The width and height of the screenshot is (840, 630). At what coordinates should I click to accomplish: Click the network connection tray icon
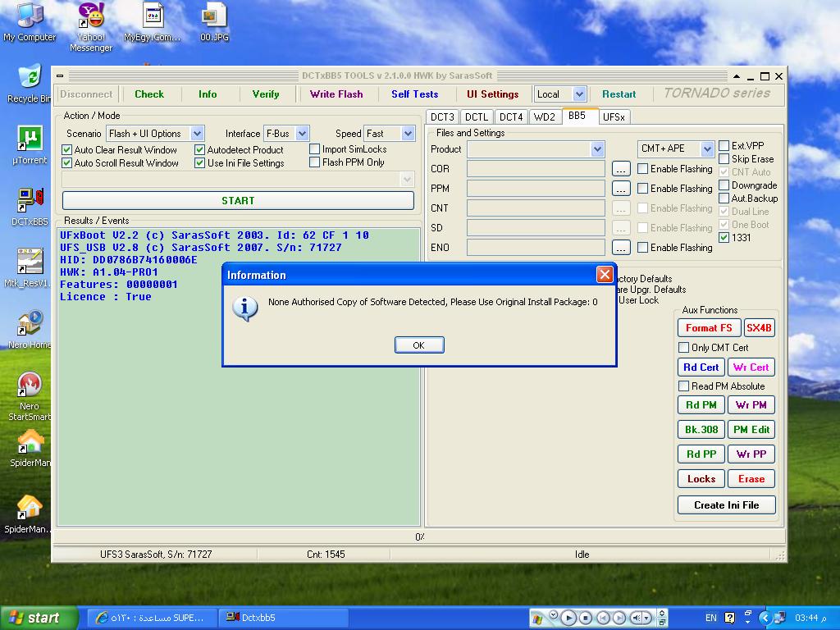(780, 618)
